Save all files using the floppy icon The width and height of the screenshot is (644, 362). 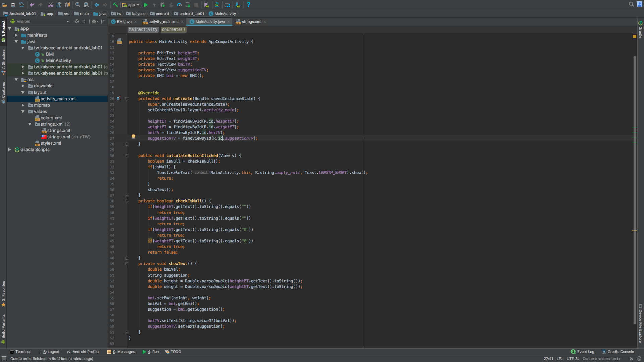[x=13, y=5]
